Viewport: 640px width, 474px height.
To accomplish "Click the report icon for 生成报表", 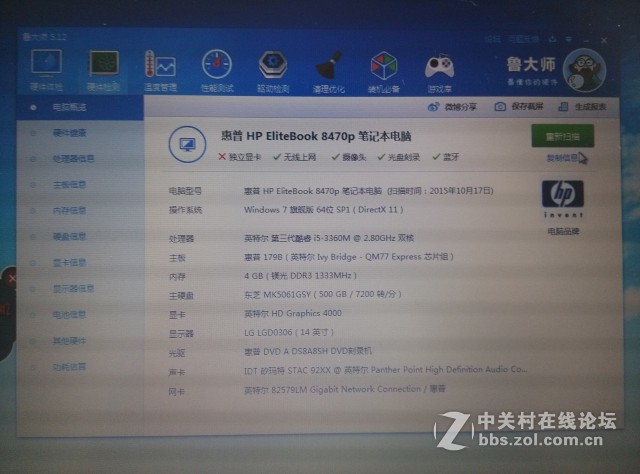I will click(563, 107).
